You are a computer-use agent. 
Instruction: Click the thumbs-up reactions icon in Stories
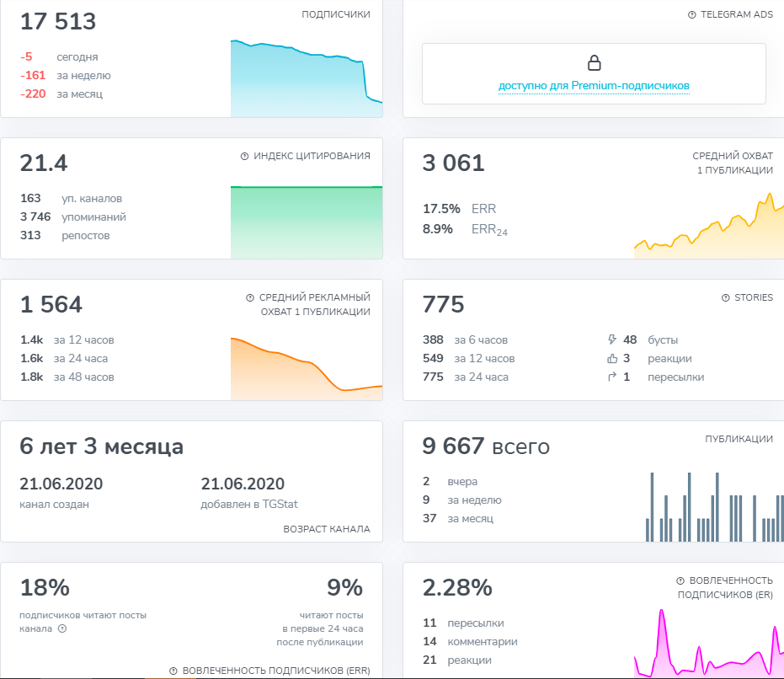(612, 358)
